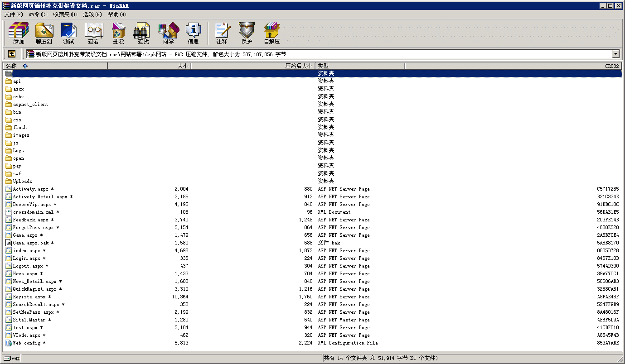Open the 查看 (View) toolbar tool

[93, 34]
